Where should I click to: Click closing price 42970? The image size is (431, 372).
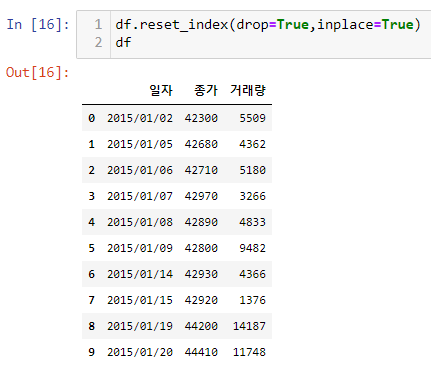201,196
